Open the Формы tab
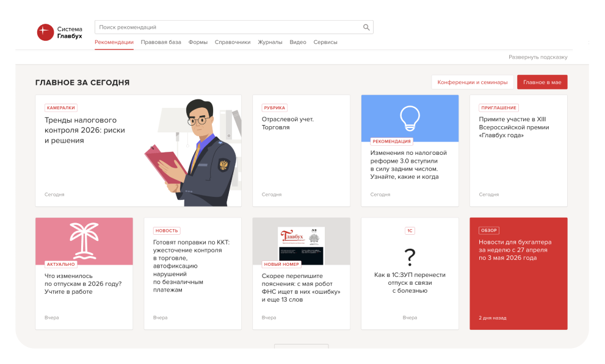Viewport: 605px width, 364px height. (198, 42)
